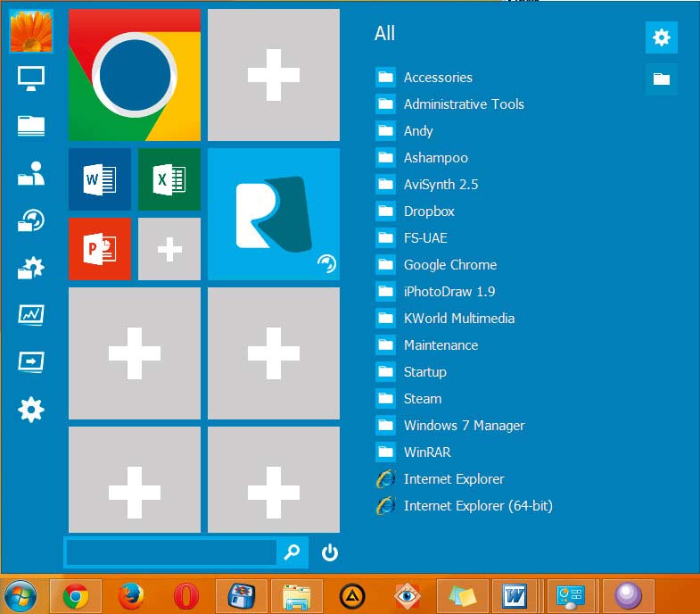The image size is (700, 614).
Task: Open Sticky Notes from the taskbar
Action: pyautogui.click(x=462, y=595)
